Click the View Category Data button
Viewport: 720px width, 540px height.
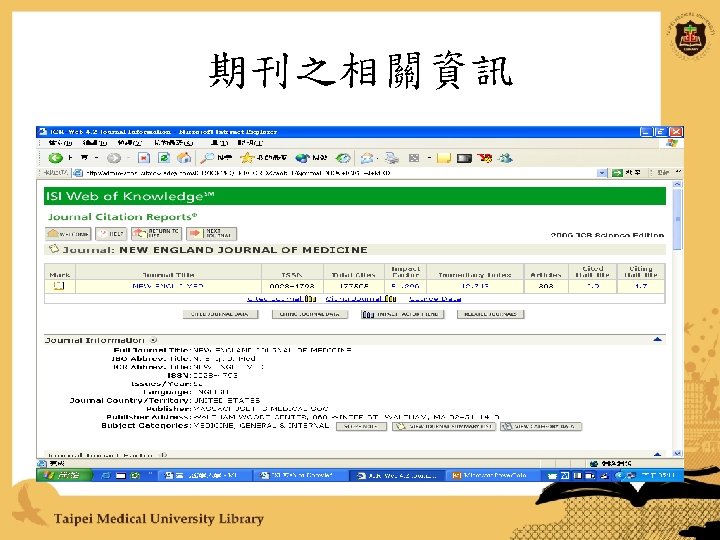pos(541,426)
